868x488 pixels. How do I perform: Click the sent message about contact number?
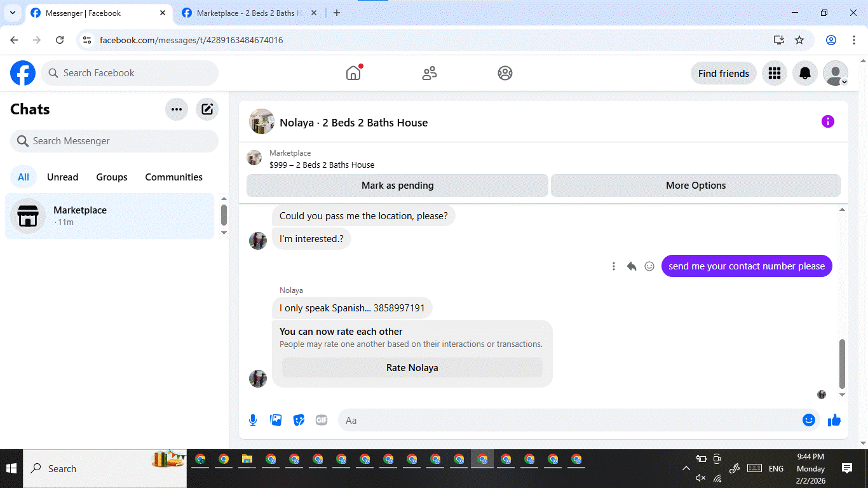point(747,266)
